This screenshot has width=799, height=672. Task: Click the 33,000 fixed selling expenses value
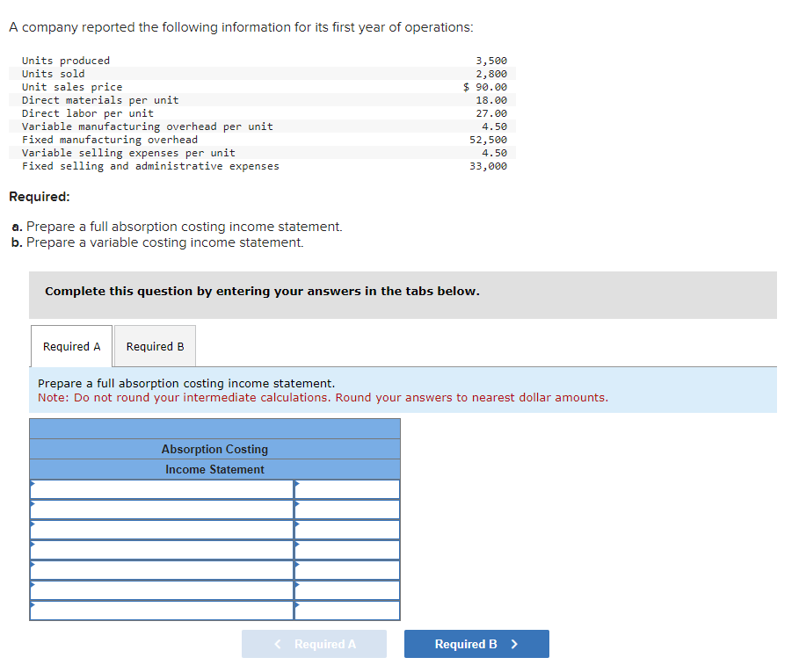[488, 166]
